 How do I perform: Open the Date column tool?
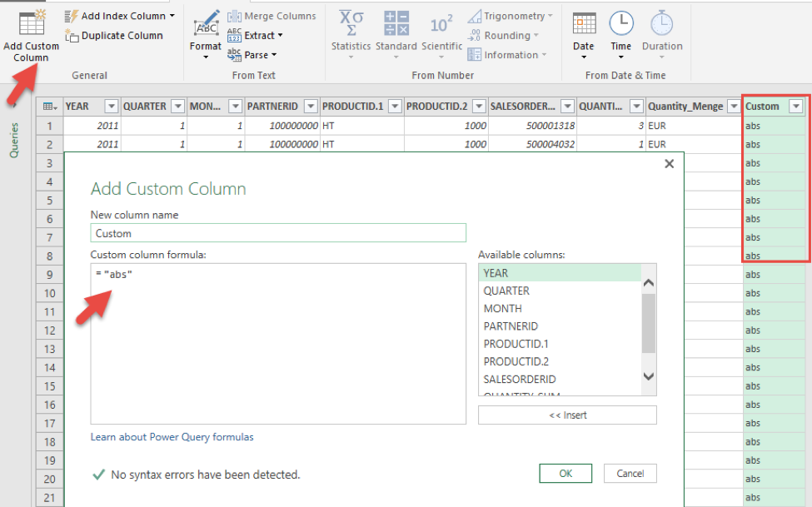584,35
